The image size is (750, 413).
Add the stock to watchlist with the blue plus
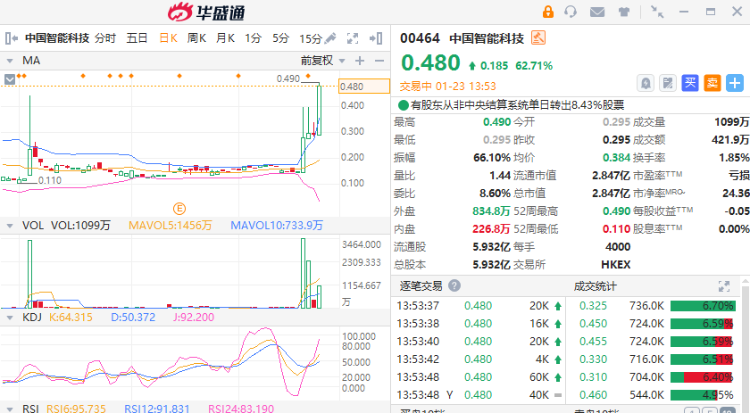[x=735, y=83]
